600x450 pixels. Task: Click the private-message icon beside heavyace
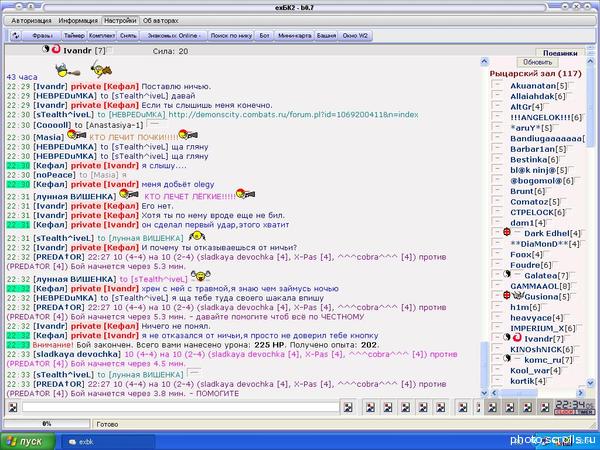tap(497, 317)
